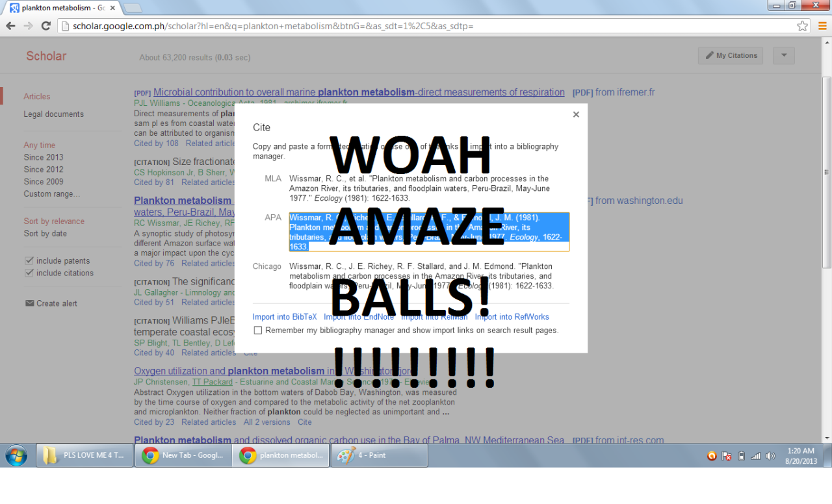Click the page favicon in the browser tab
The height and width of the screenshot is (504, 832).
point(14,8)
